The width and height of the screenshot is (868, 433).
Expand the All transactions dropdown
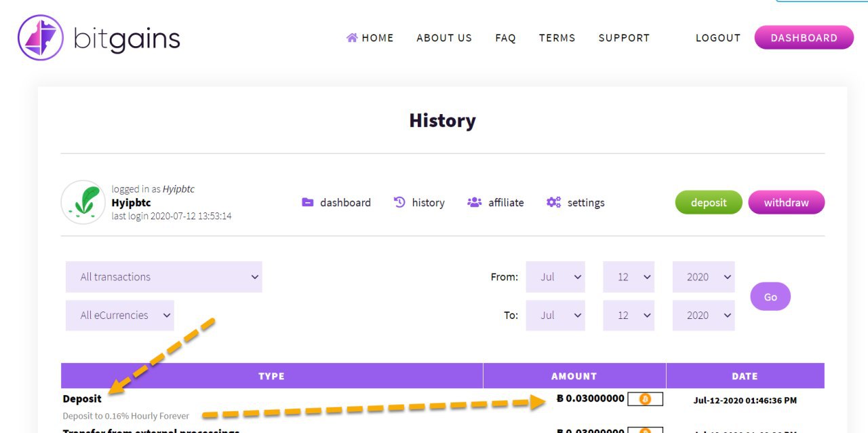click(164, 277)
